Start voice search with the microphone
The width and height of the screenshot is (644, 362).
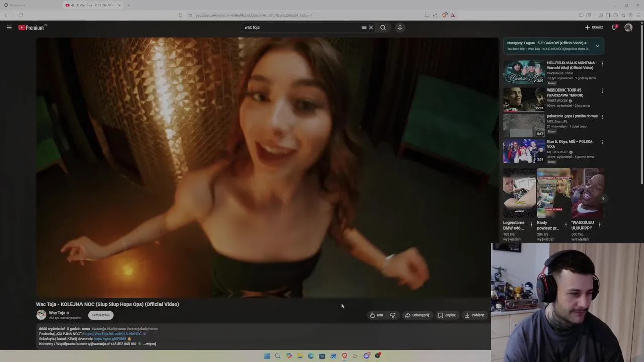pos(400,27)
